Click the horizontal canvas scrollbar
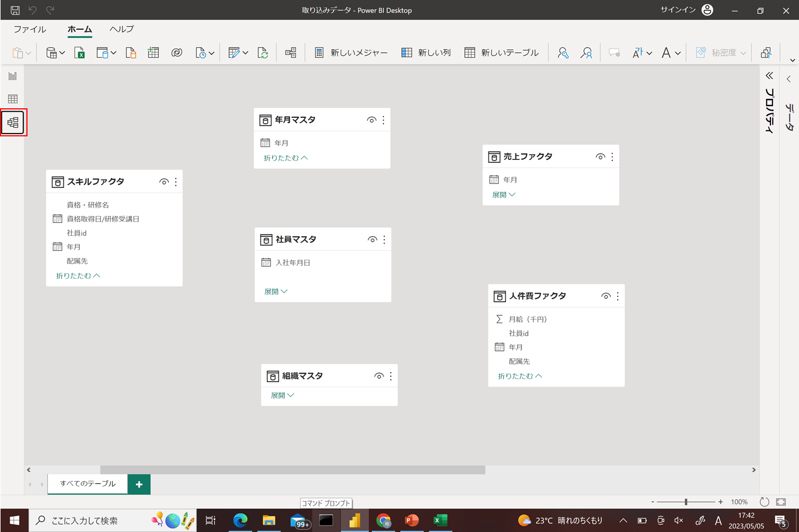The width and height of the screenshot is (799, 532). 293,470
